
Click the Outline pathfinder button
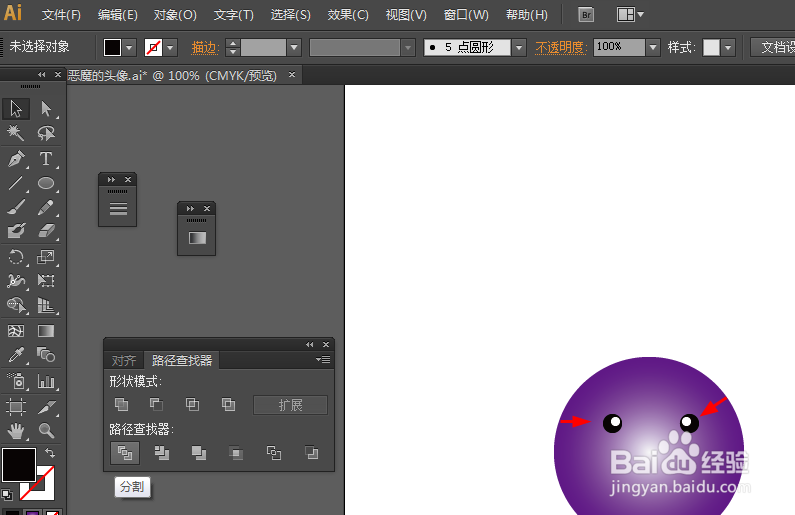(x=274, y=453)
